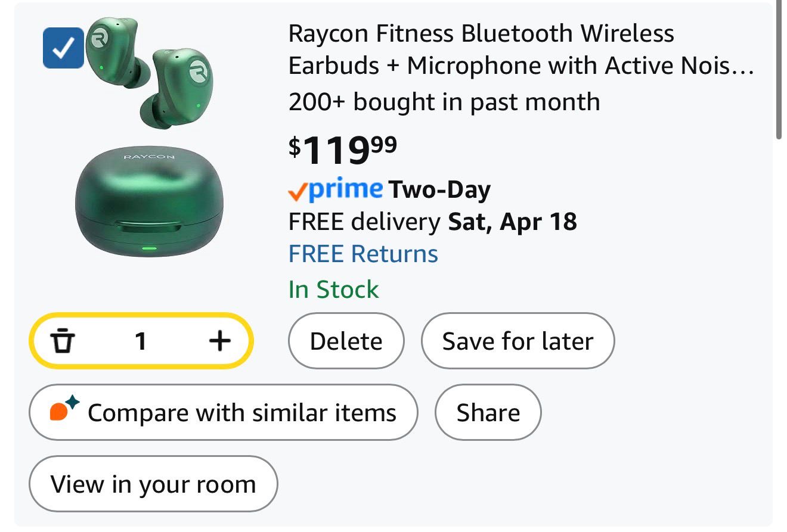787x532 pixels.
Task: Increase quantity with the plus icon
Action: pyautogui.click(x=219, y=341)
